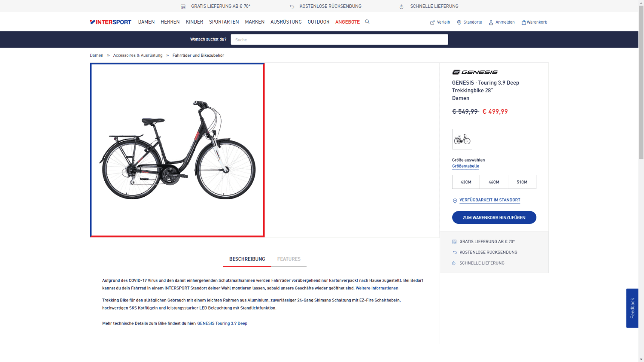This screenshot has width=644, height=362.
Task: Open the SPORTARTEN navigation menu
Action: 224,22
